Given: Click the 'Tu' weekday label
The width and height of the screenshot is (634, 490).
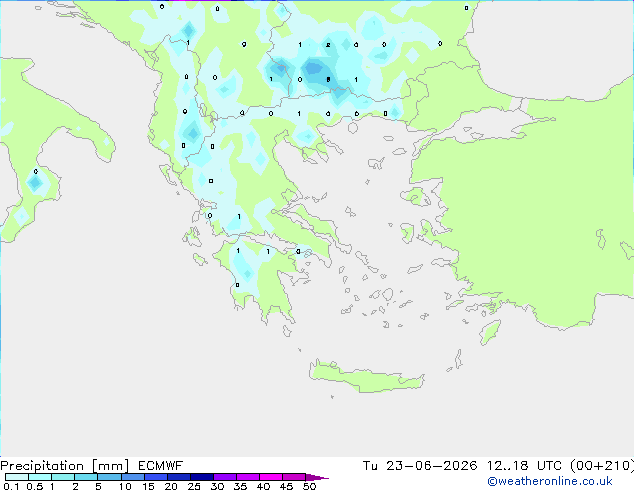Looking at the screenshot, I should (370, 466).
